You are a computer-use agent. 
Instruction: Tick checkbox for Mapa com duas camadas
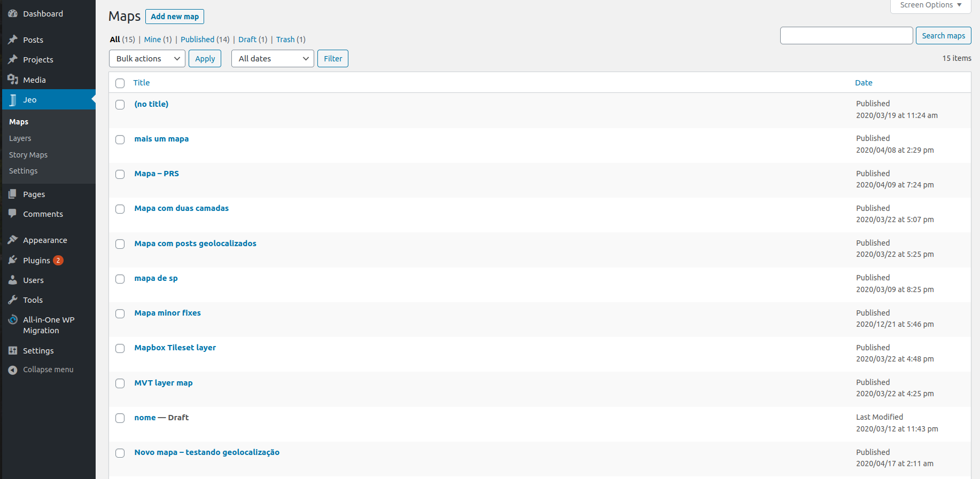[x=120, y=209]
